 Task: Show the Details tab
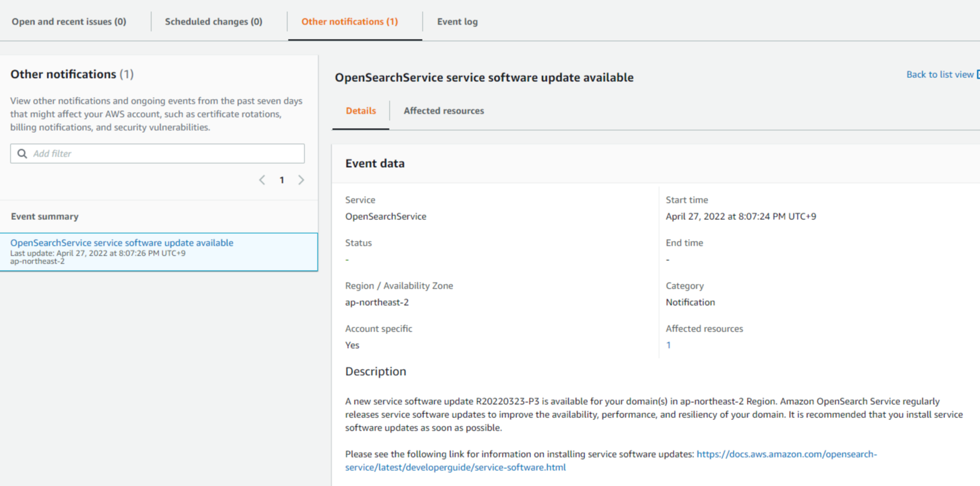click(x=361, y=111)
